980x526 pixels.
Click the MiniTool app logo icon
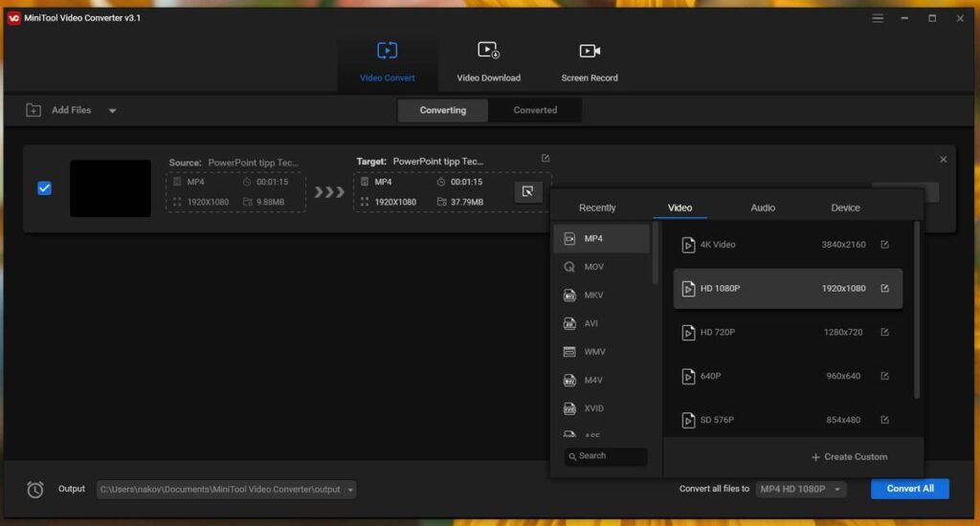point(13,18)
